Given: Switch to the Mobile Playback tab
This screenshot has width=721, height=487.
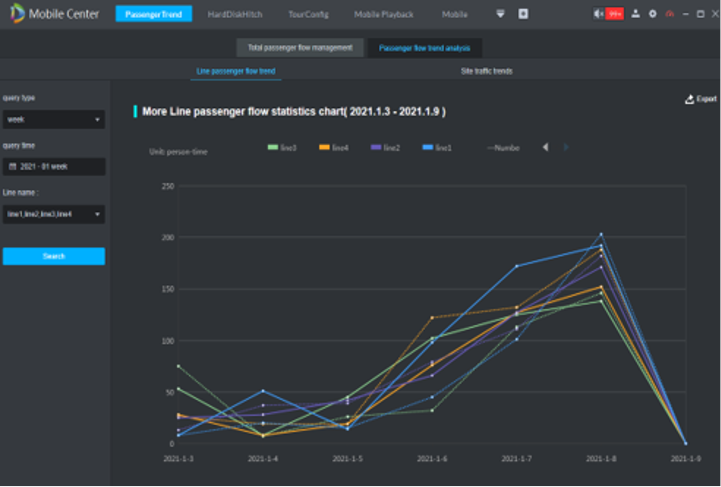Looking at the screenshot, I should 384,14.
